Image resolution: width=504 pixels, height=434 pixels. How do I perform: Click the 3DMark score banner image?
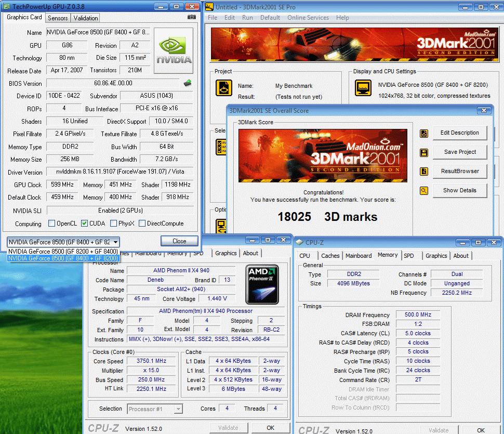[x=323, y=155]
